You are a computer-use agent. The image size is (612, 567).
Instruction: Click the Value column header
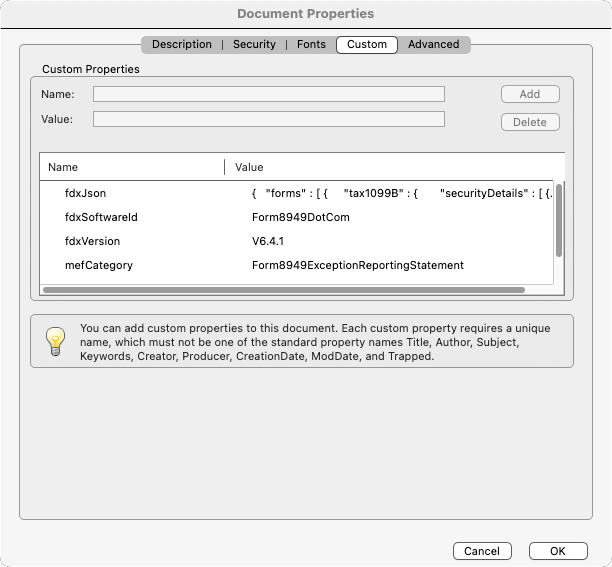click(x=390, y=167)
